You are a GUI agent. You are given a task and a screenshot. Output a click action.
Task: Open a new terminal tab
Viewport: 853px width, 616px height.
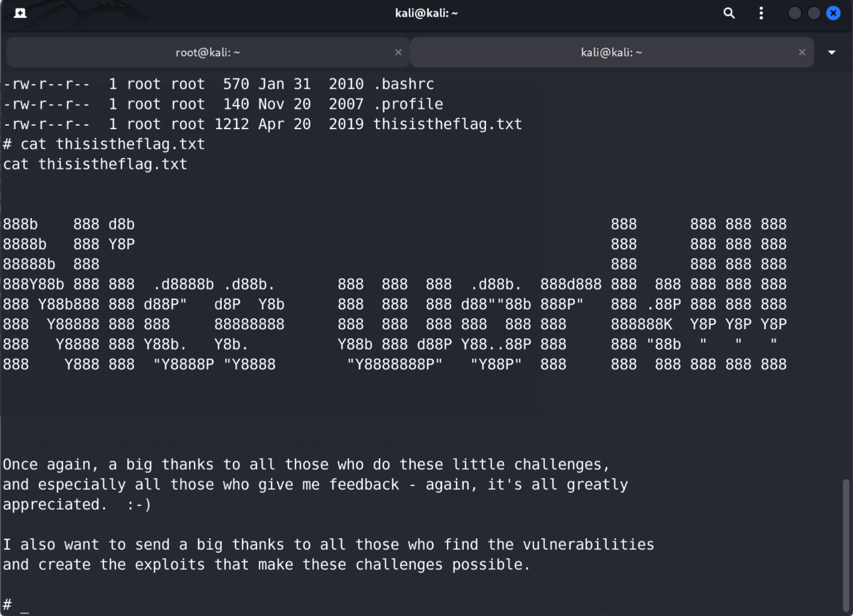[x=20, y=13]
